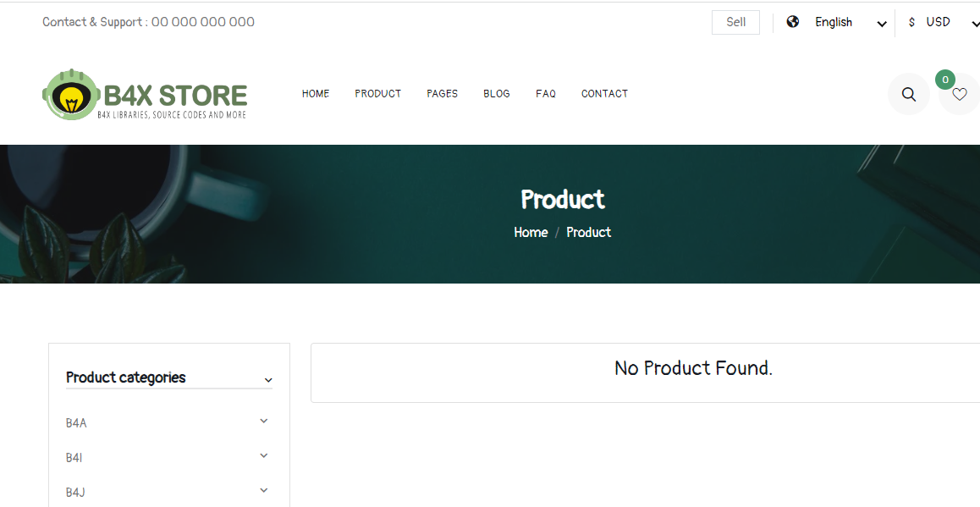Open the wishlist heart icon

tap(959, 95)
